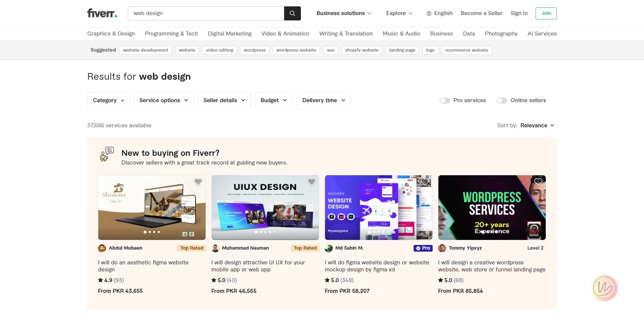Image resolution: width=644 pixels, height=320 pixels.
Task: Click the heart icon on the UIUX Design gig
Action: pyautogui.click(x=311, y=182)
